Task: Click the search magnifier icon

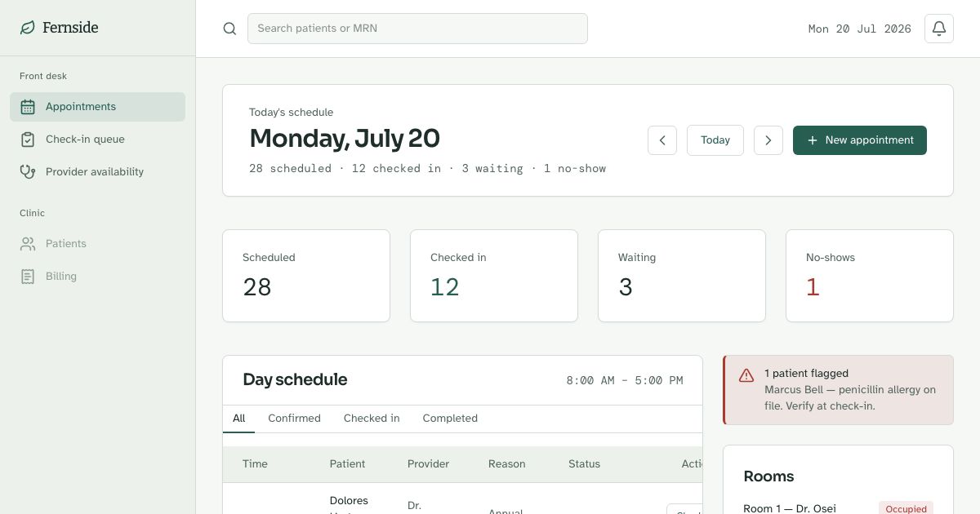Action: pos(229,29)
